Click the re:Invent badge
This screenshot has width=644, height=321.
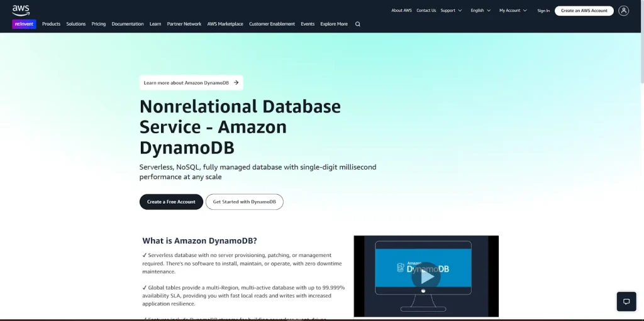pyautogui.click(x=25, y=24)
